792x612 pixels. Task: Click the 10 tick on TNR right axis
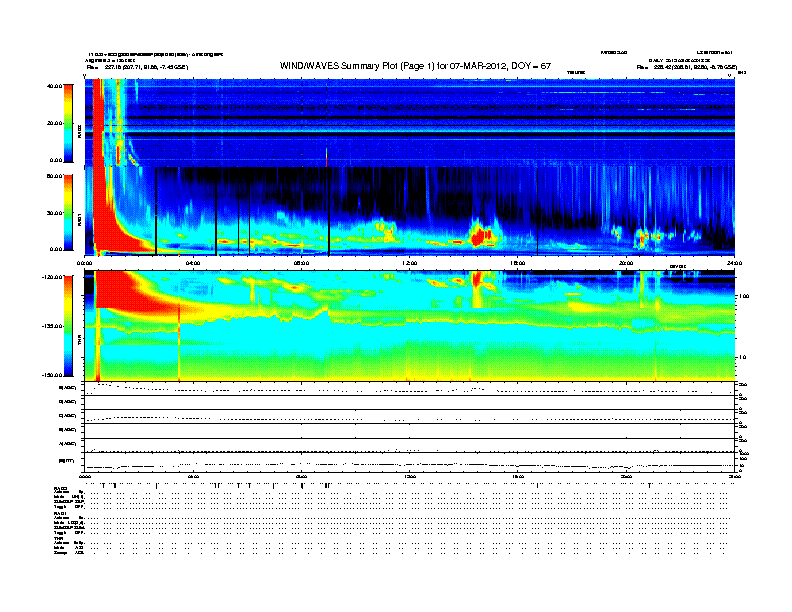point(742,358)
